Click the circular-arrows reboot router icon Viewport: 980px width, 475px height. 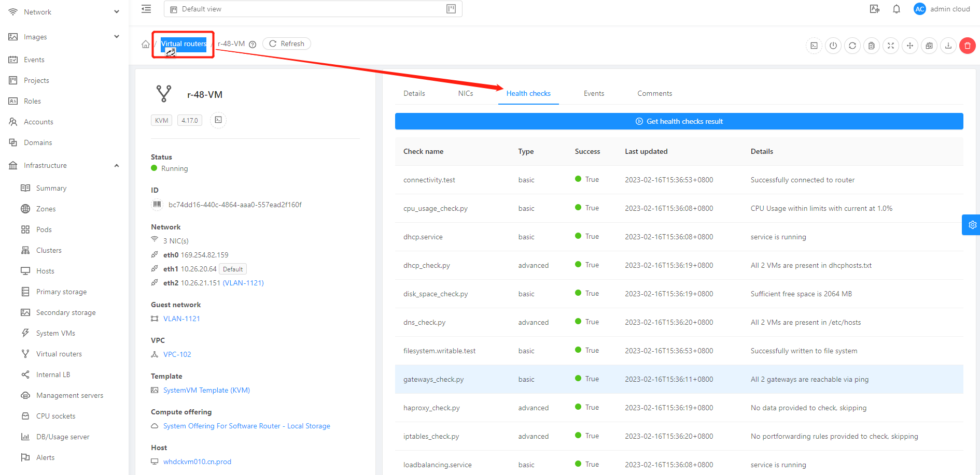click(852, 46)
